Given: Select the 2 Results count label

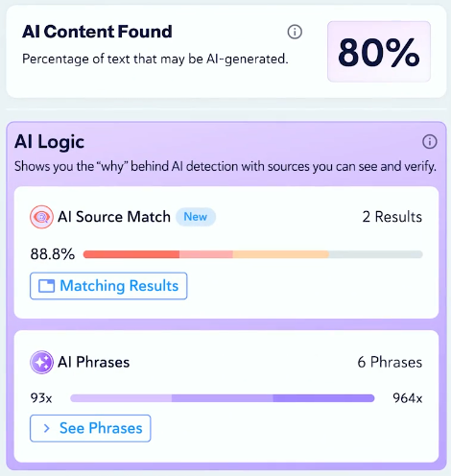Looking at the screenshot, I should click(392, 217).
